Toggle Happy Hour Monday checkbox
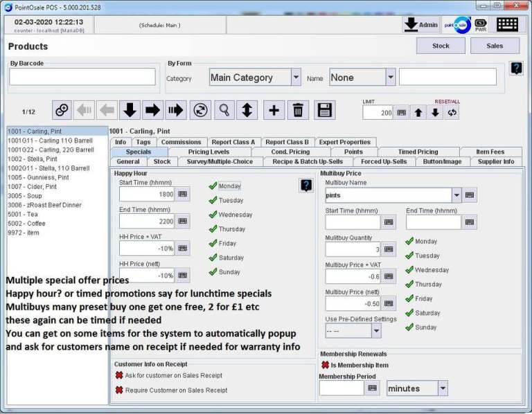The width and height of the screenshot is (532, 414). tap(213, 186)
